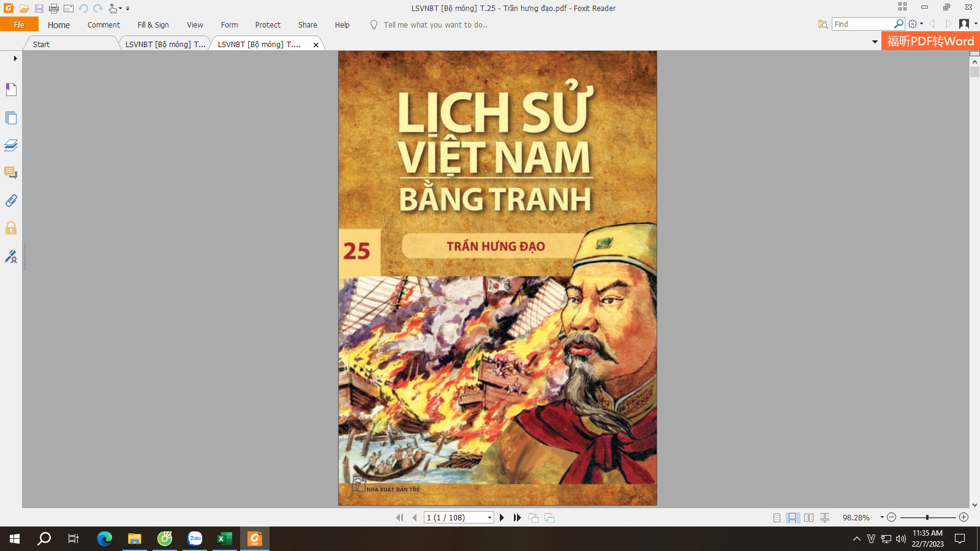Open the Fill & Sign tab

pos(153,25)
